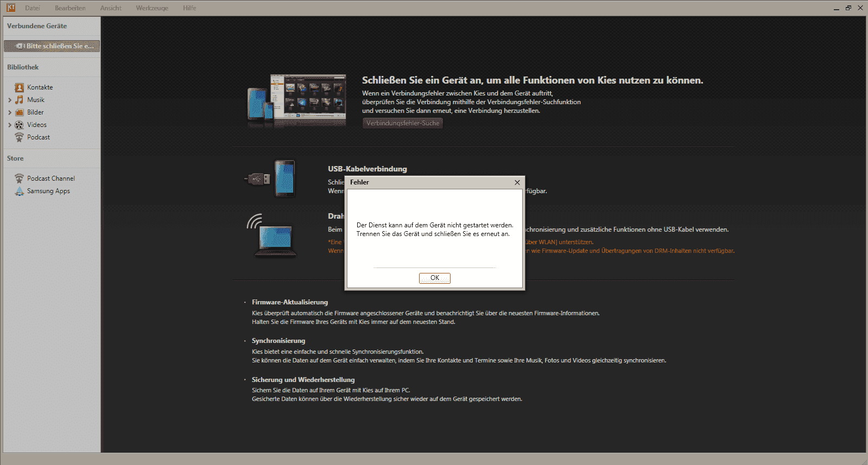Select the Videos film reel icon

(x=20, y=125)
